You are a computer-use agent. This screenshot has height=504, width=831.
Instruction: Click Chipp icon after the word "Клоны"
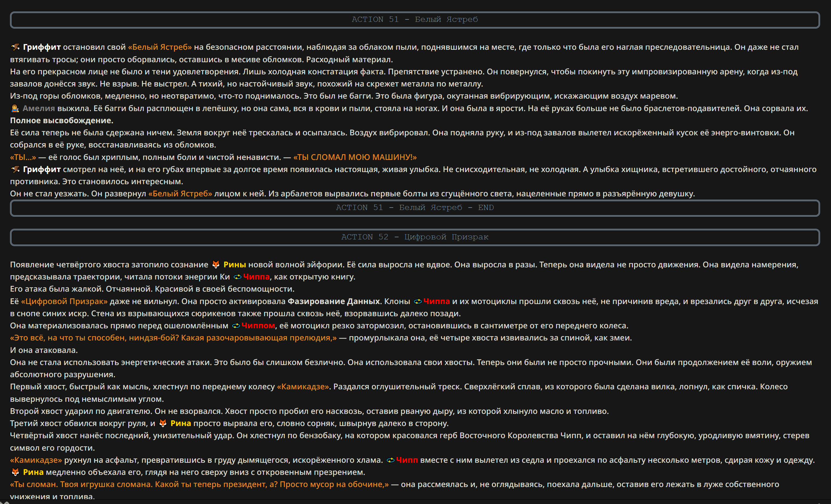coord(418,301)
